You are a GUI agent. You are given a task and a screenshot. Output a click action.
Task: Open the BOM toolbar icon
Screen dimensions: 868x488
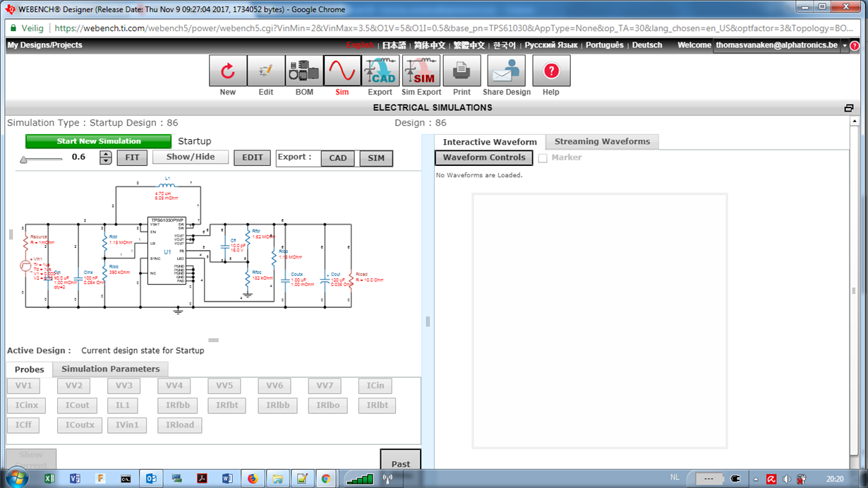(304, 71)
